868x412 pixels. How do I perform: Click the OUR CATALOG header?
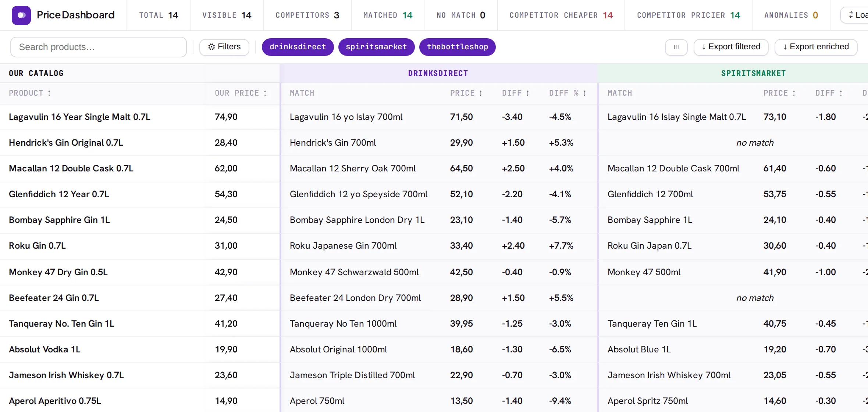[36, 73]
